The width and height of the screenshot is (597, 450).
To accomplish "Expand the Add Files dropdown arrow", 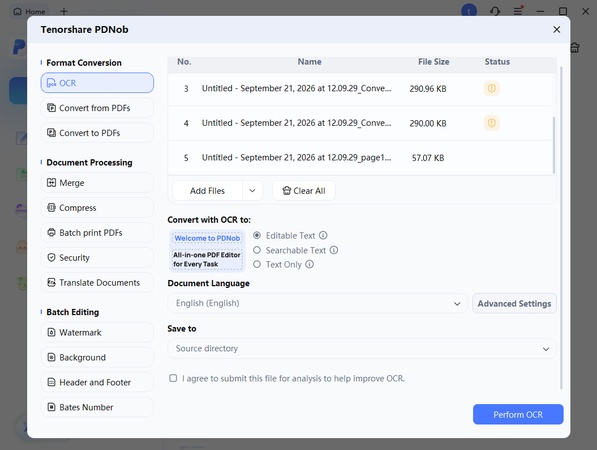I will pyautogui.click(x=252, y=190).
